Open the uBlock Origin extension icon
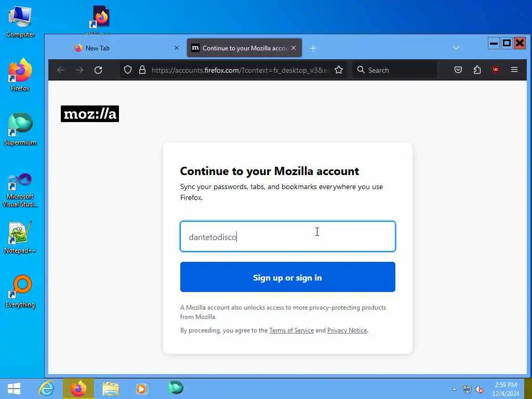 tap(495, 70)
